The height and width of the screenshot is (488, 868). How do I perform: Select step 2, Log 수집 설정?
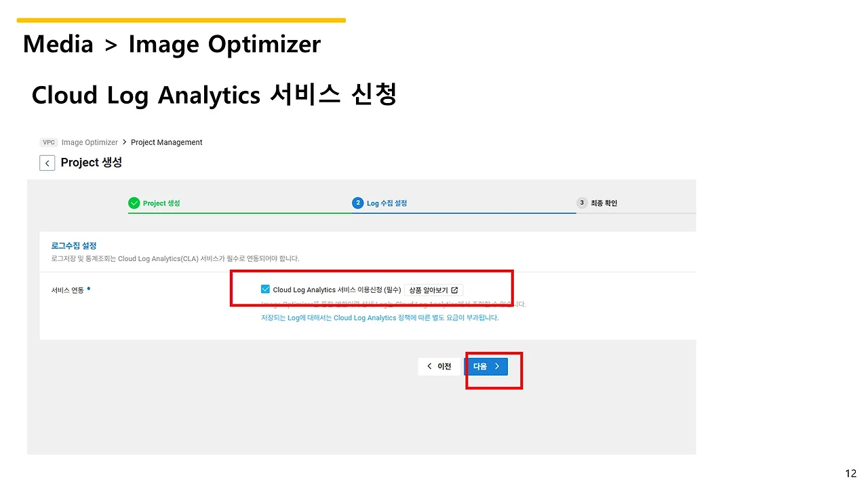pos(380,203)
